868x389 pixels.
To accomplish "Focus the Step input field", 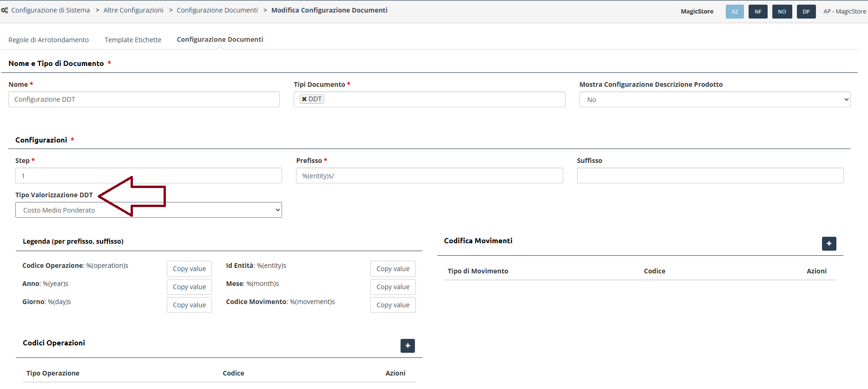I will pyautogui.click(x=149, y=175).
